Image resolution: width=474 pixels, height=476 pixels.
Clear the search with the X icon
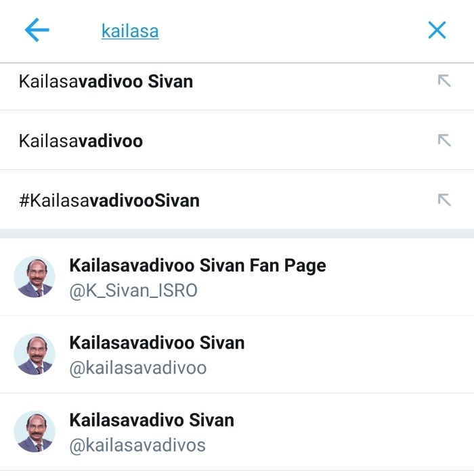437,30
